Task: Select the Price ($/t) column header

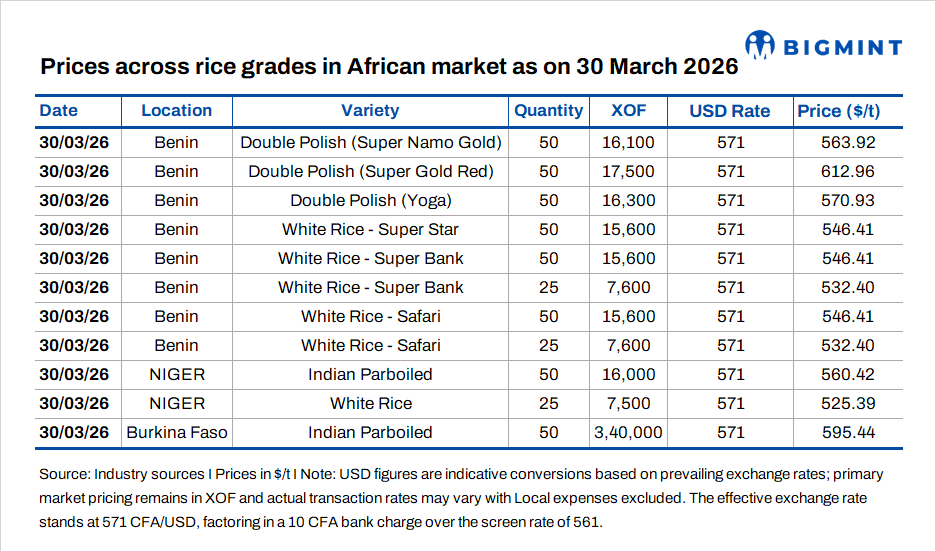Action: coord(838,111)
